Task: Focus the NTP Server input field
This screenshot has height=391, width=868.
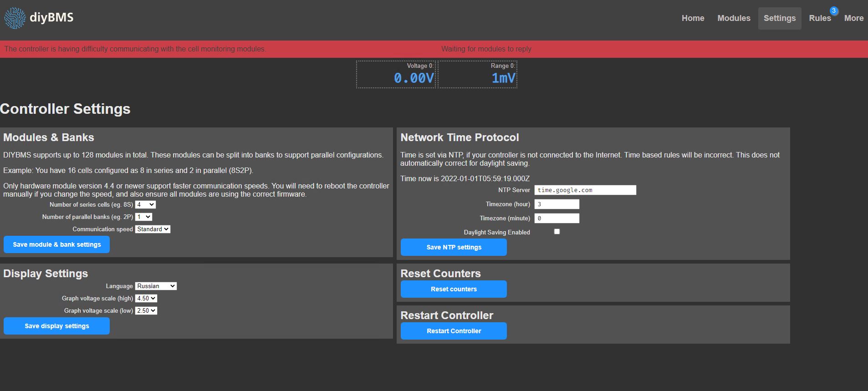Action: click(585, 190)
